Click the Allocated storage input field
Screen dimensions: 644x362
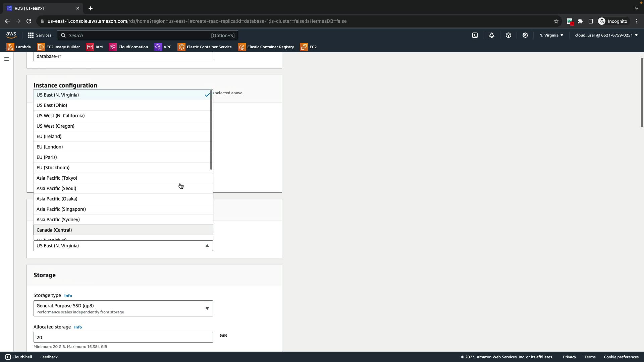[123, 337]
